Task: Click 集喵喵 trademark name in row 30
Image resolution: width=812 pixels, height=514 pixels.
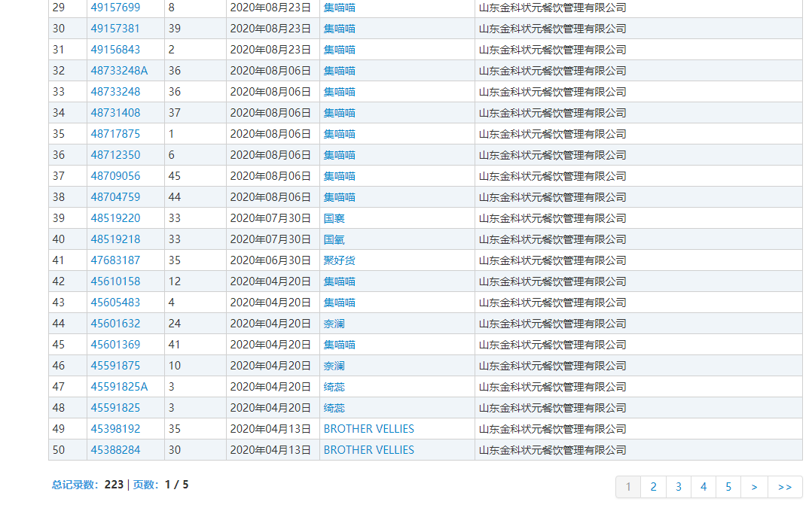Action: pyautogui.click(x=339, y=29)
